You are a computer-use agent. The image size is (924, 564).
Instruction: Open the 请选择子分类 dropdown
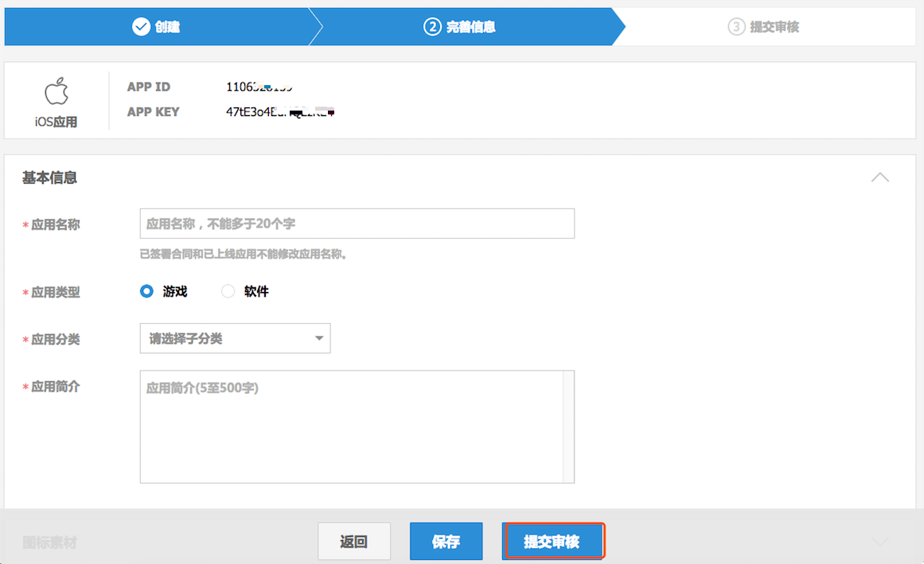(x=235, y=338)
